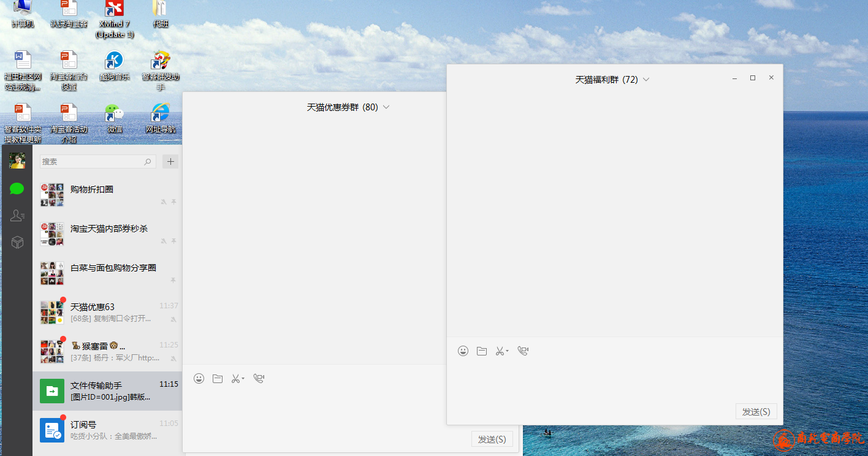868x456 pixels.
Task: Open the 订阅号 subscriptions entry
Action: [107, 430]
